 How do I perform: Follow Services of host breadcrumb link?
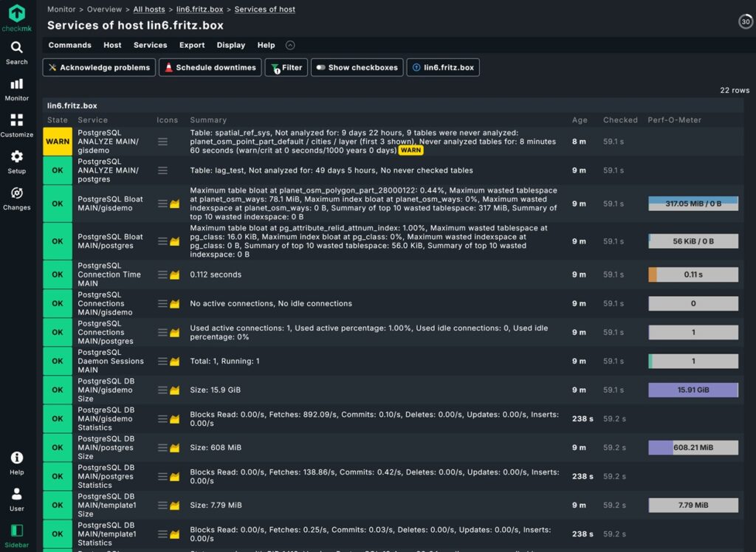click(265, 10)
